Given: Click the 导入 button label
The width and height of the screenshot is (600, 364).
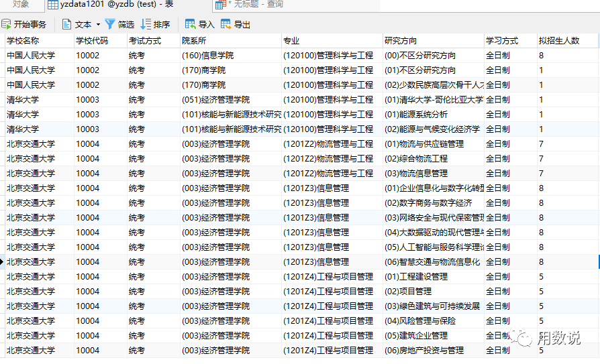Looking at the screenshot, I should click(206, 25).
